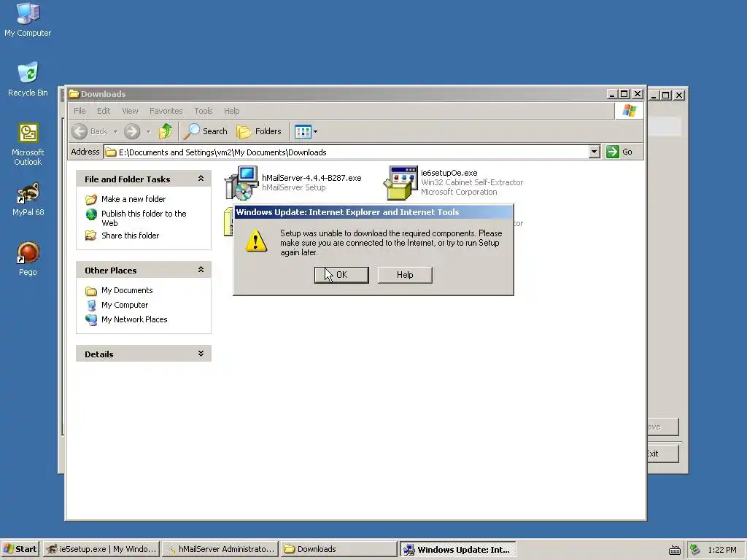Click OK in the Windows Update dialog
This screenshot has width=747, height=560.
coord(341,275)
